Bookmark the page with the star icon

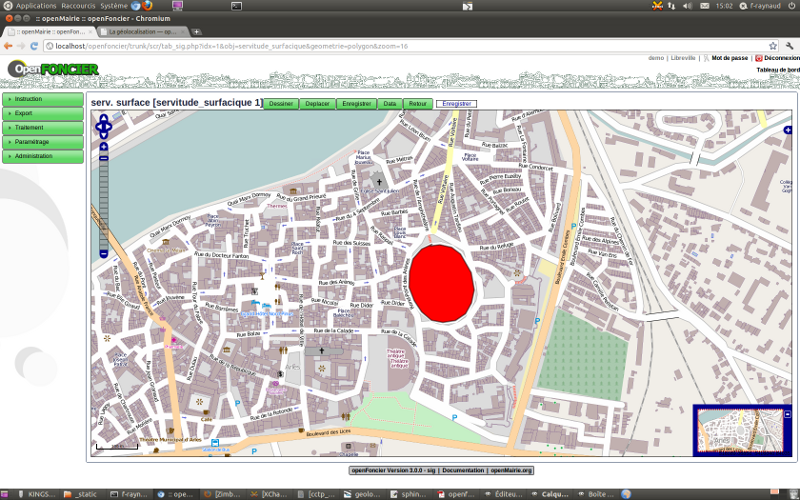[773, 46]
